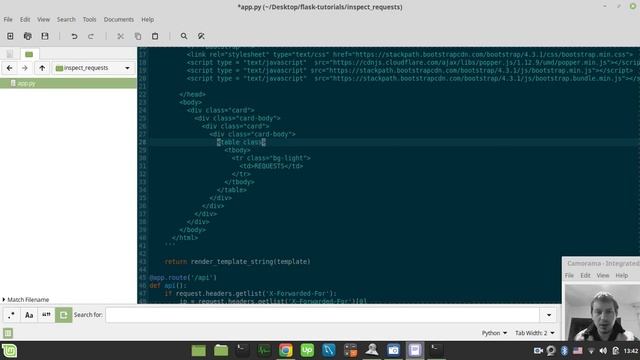
Task: Open the View menu in the Camorama window
Action: pos(603,276)
